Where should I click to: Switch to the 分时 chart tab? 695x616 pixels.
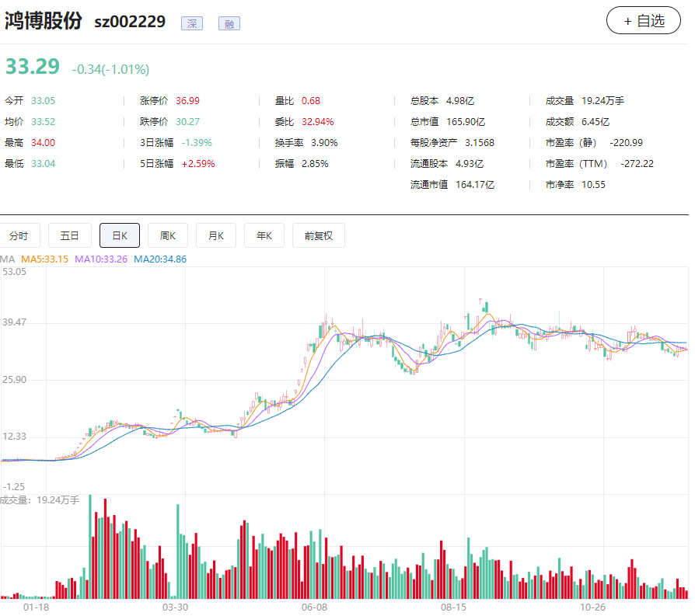19,235
